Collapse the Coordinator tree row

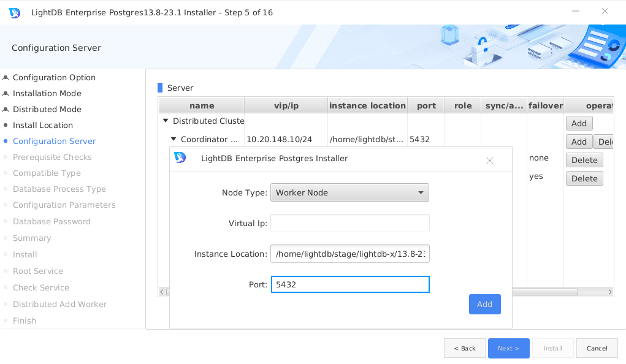tap(174, 139)
